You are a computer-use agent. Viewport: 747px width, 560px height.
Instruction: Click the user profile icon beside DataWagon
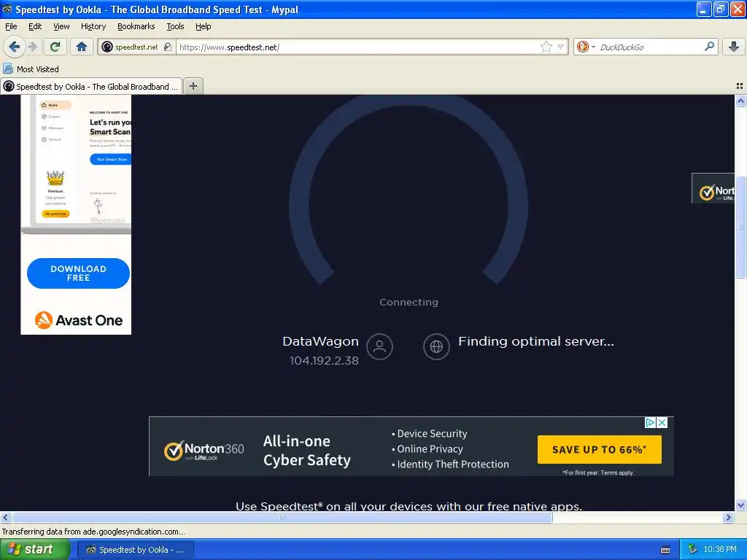[379, 346]
